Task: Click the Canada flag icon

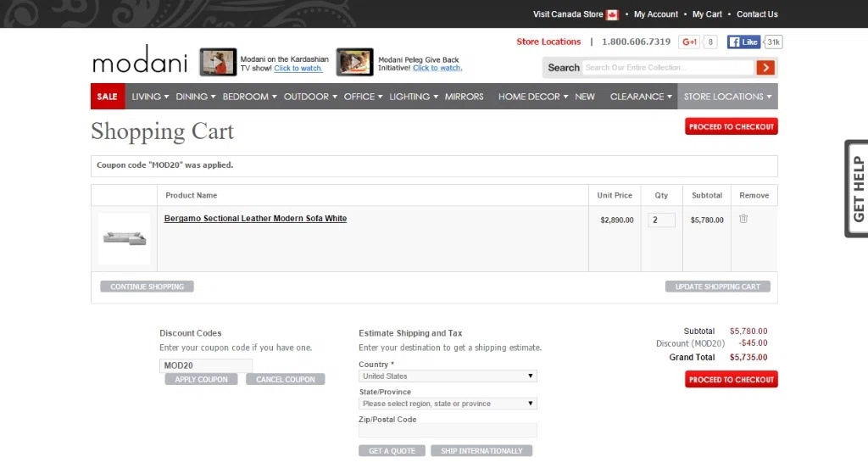Action: click(612, 15)
